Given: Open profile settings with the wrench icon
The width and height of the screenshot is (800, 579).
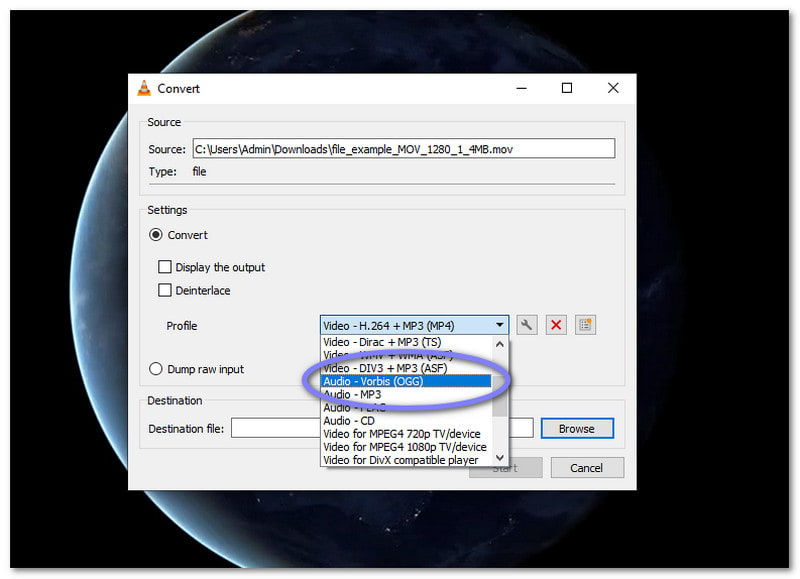Looking at the screenshot, I should click(530, 324).
